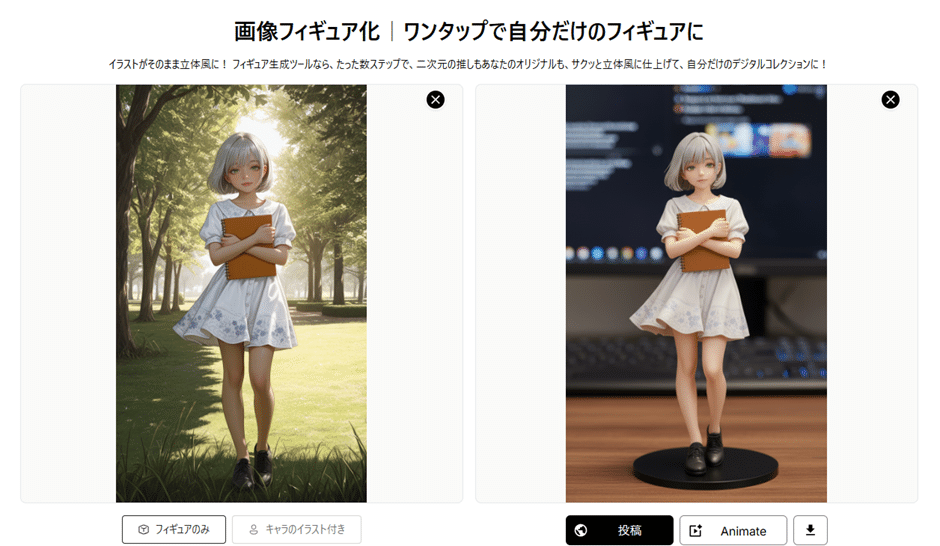Remove the uploaded park illustration with X
940x546 pixels.
coord(435,99)
